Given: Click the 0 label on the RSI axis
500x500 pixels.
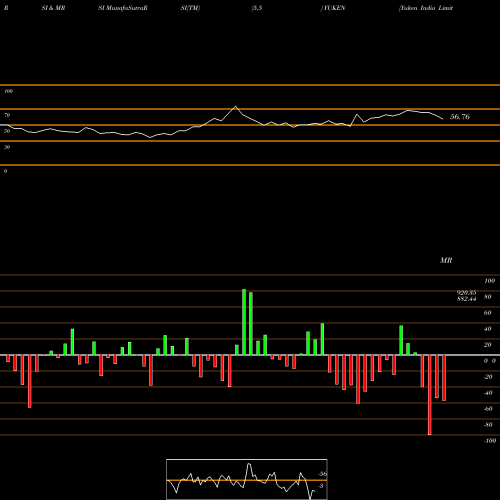Looking at the screenshot, I should tap(5, 171).
